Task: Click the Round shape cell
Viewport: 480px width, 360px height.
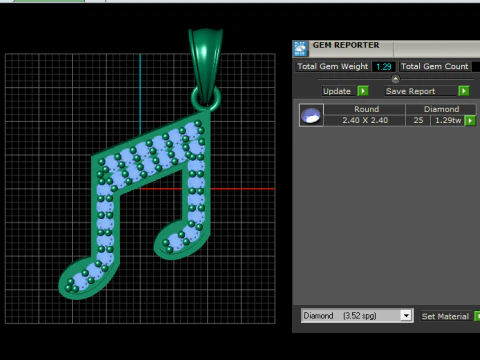Action: click(x=366, y=109)
